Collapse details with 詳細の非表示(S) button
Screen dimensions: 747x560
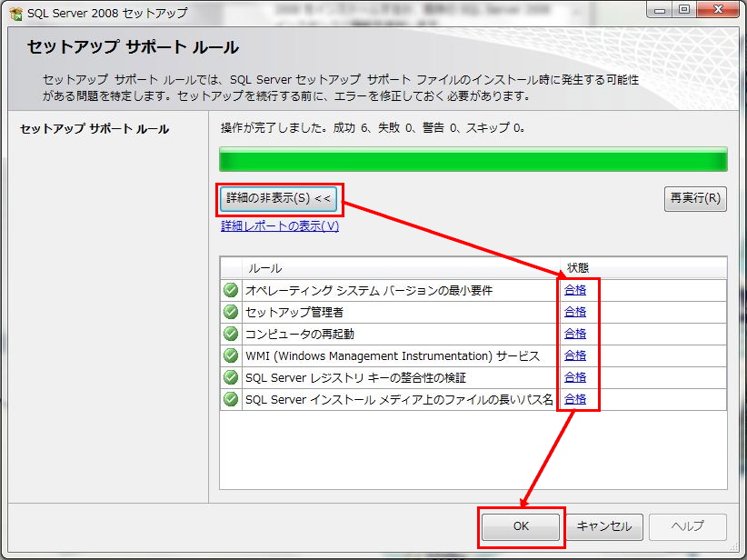coord(279,198)
